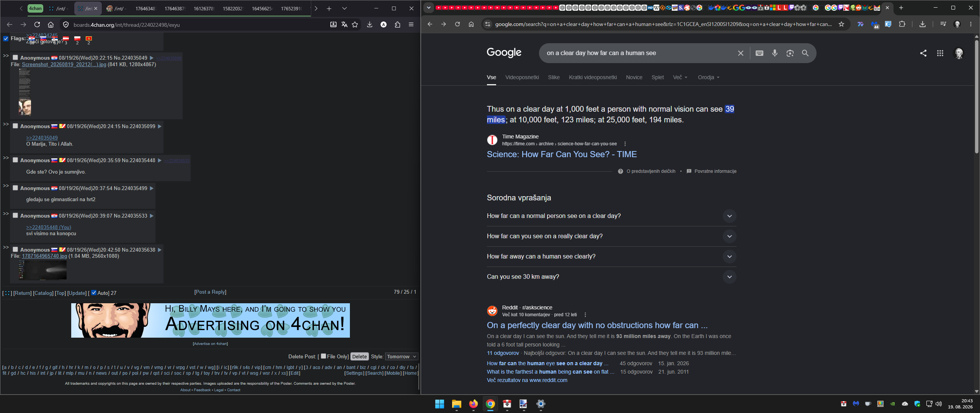Screen dimensions: 980x413
Task: Switch to the Kratki videoposnetki tab
Action: [593, 77]
